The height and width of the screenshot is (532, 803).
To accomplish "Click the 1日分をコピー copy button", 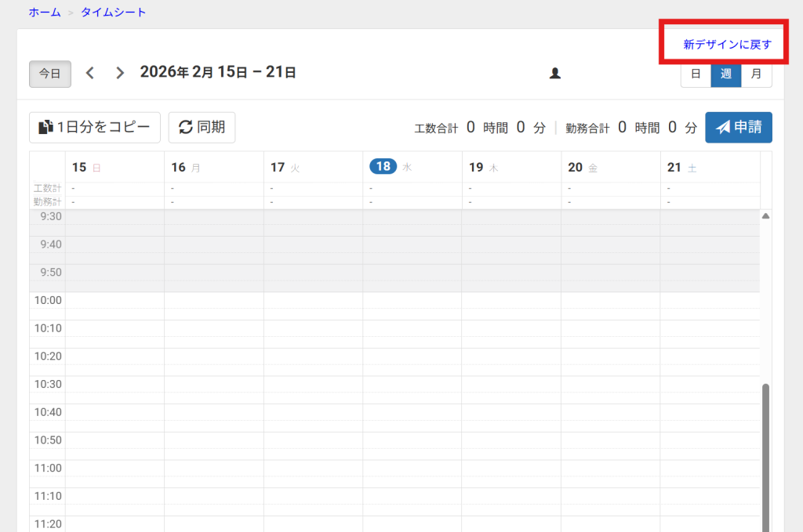I will tap(95, 127).
